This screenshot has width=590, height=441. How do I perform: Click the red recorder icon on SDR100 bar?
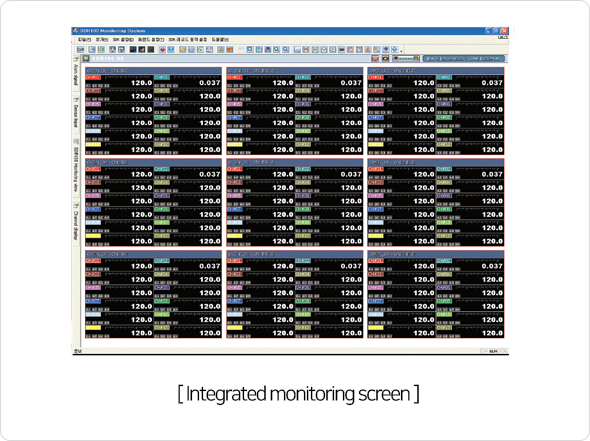point(375,59)
